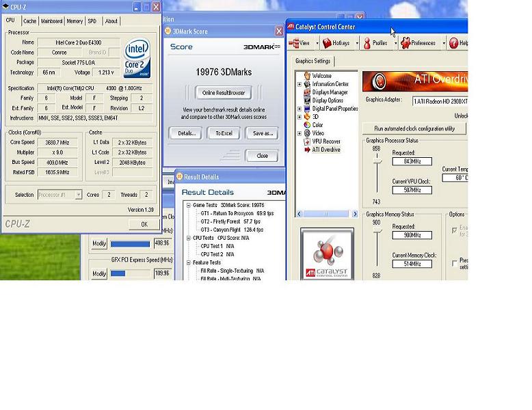Switch to the About tab in CPU-Z

point(111,21)
